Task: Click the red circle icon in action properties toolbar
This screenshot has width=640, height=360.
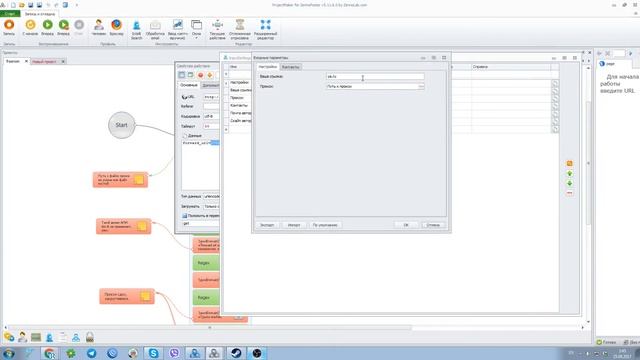Action: (x=200, y=75)
